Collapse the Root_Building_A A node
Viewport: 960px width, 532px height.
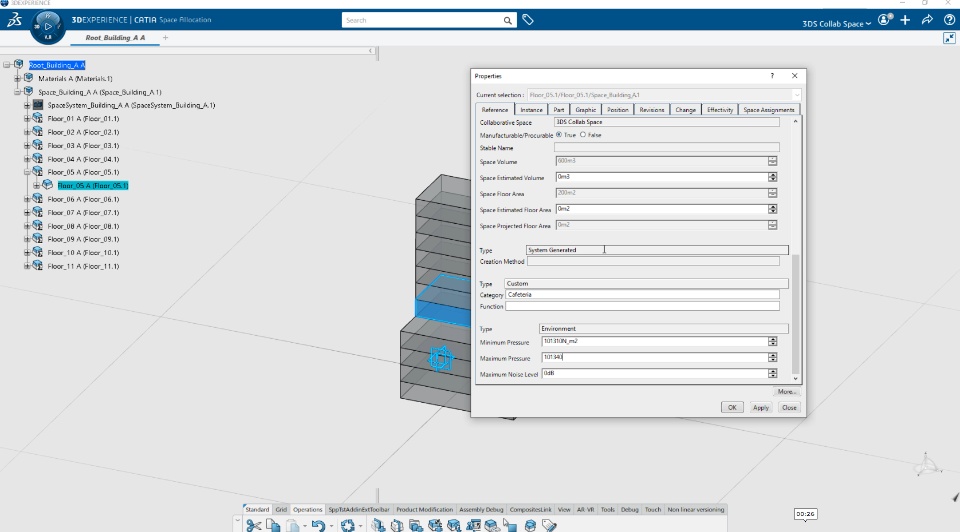coord(7,65)
